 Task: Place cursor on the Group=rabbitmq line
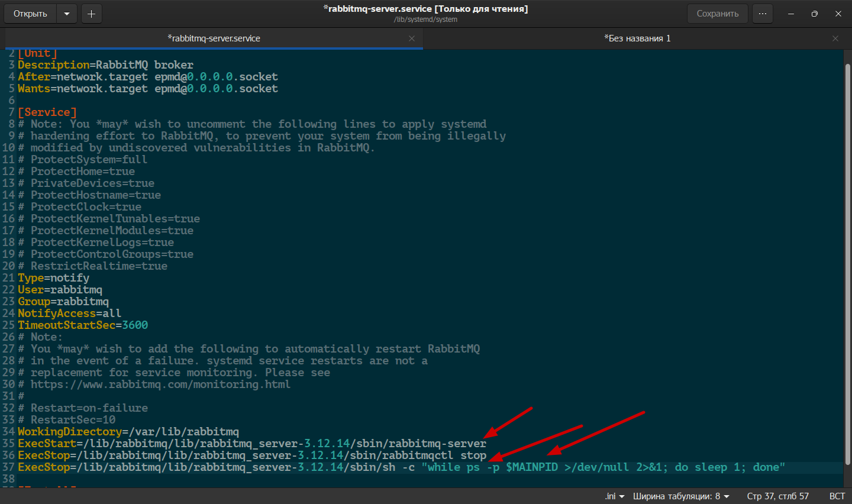tap(63, 302)
